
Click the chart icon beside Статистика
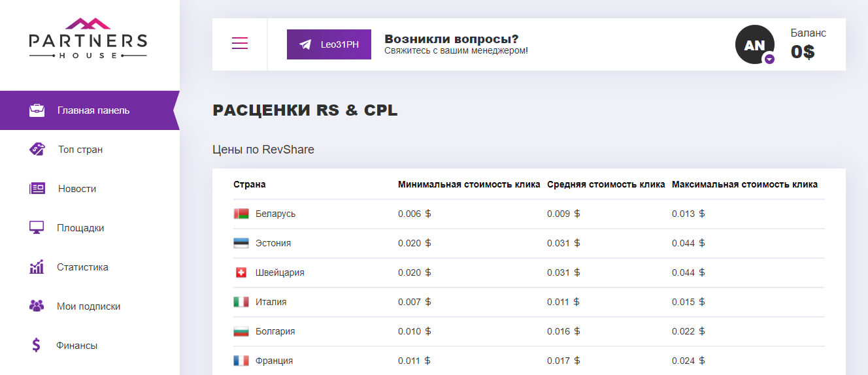[x=37, y=267]
